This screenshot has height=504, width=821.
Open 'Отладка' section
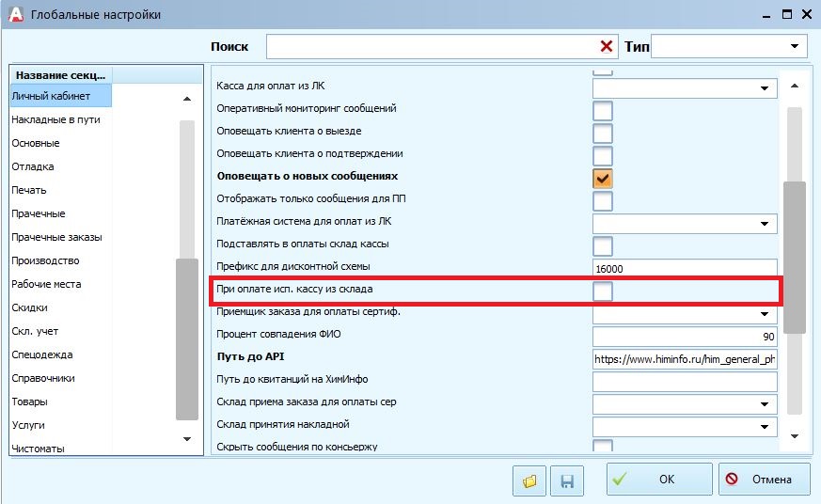33,167
